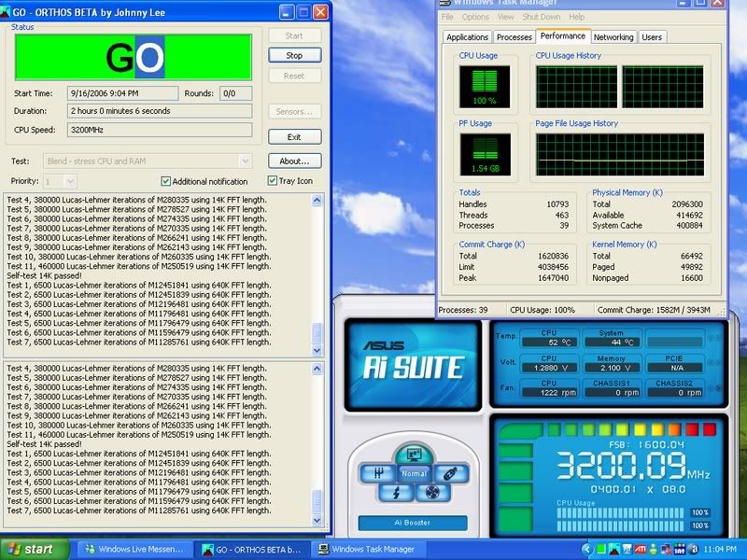Click the Rounds field showing 0/0
Screen dimensions: 747x560
(236, 93)
